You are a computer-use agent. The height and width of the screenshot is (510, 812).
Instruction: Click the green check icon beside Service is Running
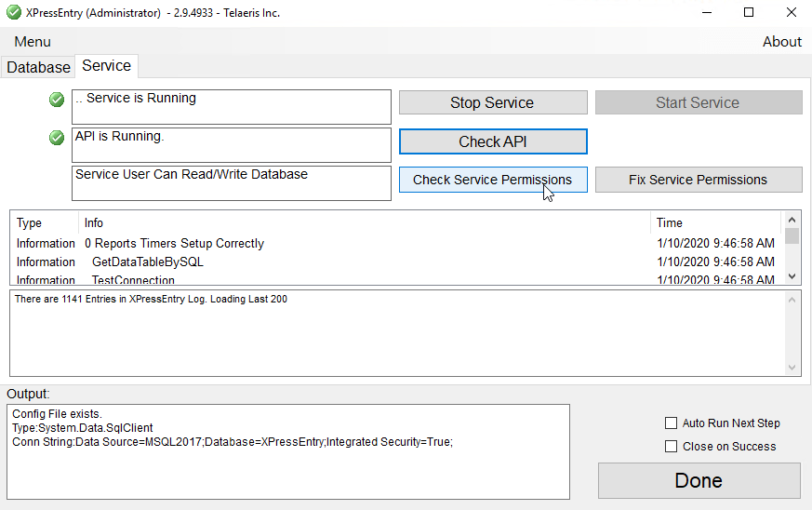57,99
